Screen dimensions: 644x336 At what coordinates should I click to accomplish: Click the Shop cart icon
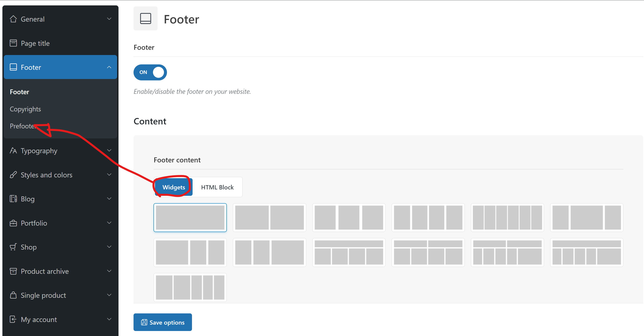click(x=13, y=247)
